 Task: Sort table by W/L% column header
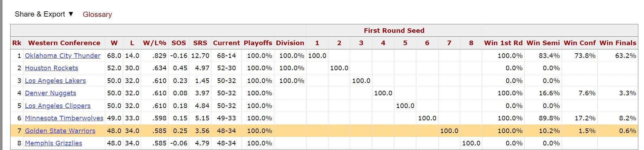(x=154, y=43)
